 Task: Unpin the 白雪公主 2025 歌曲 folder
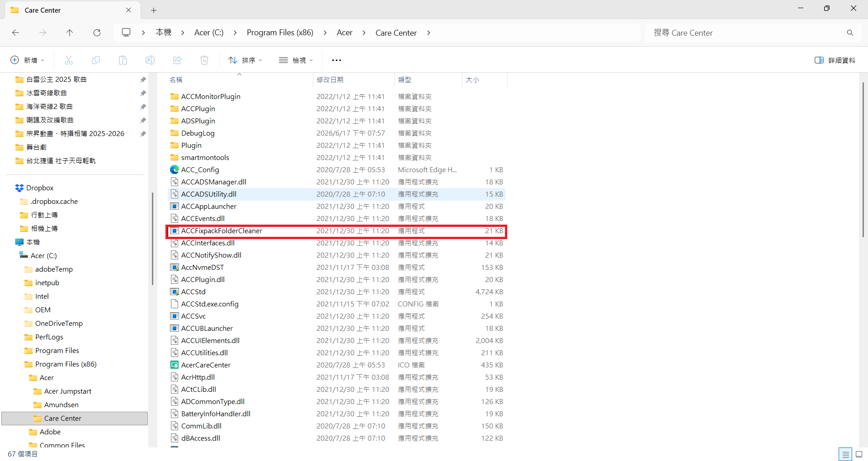143,80
